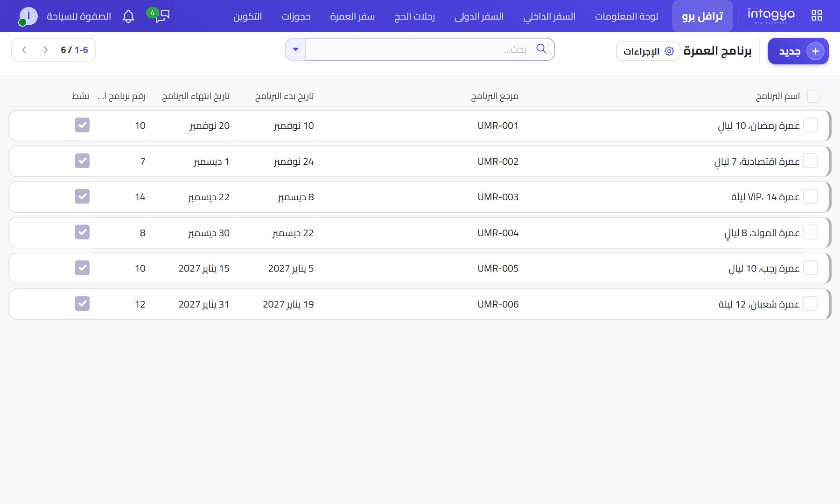Open the user avatar menu
Screen dimensions: 840x504
point(28,16)
